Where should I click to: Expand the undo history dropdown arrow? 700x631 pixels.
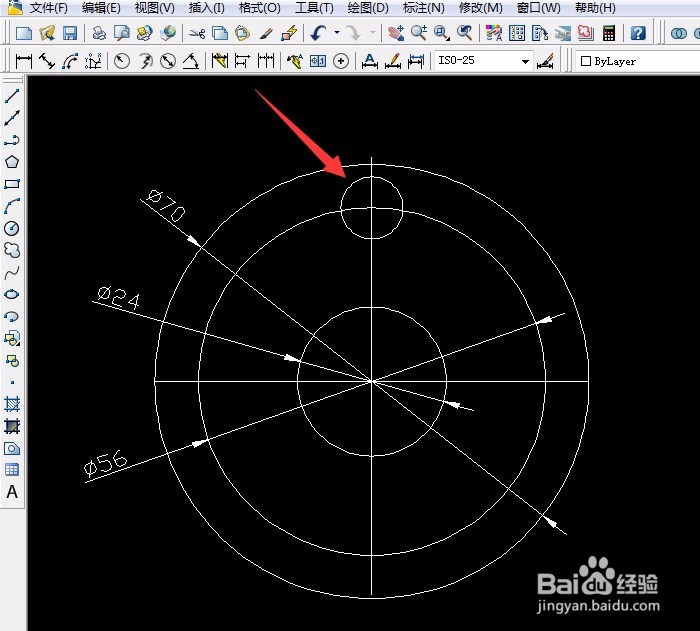pos(337,33)
